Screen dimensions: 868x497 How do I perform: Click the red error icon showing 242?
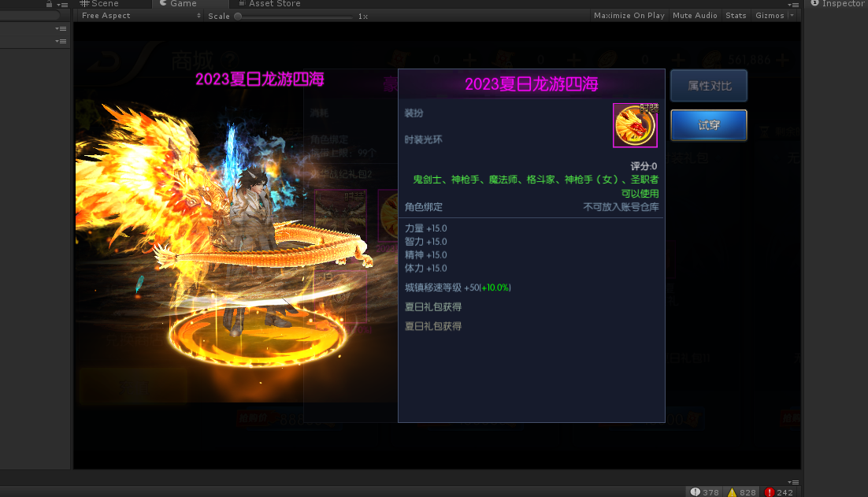pyautogui.click(x=770, y=491)
